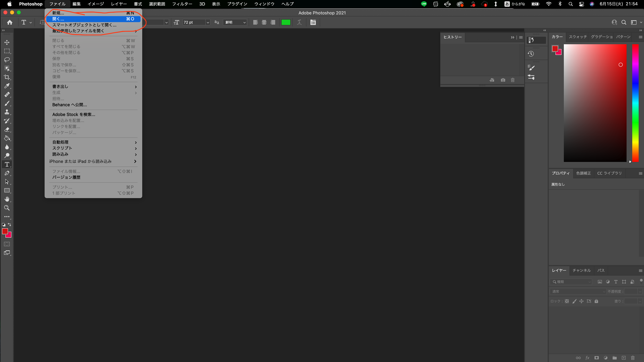Select the Eyedropper tool

pyautogui.click(x=7, y=86)
